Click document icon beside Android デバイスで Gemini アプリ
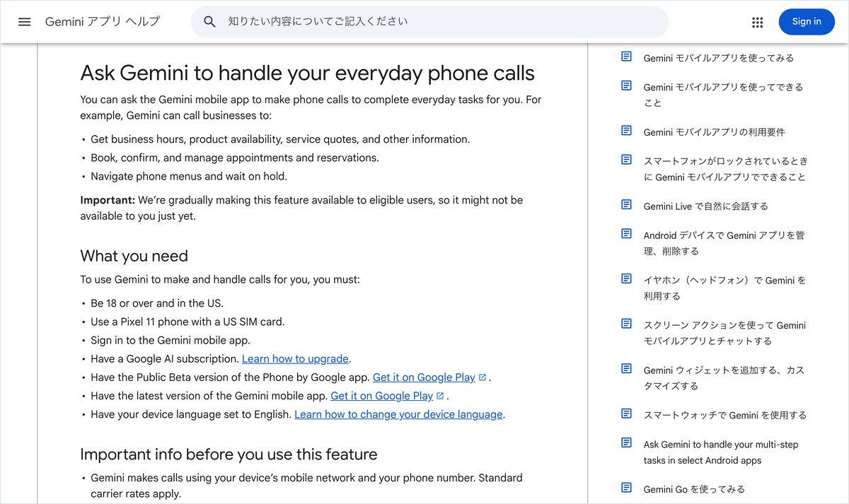849x504 pixels. pos(626,234)
